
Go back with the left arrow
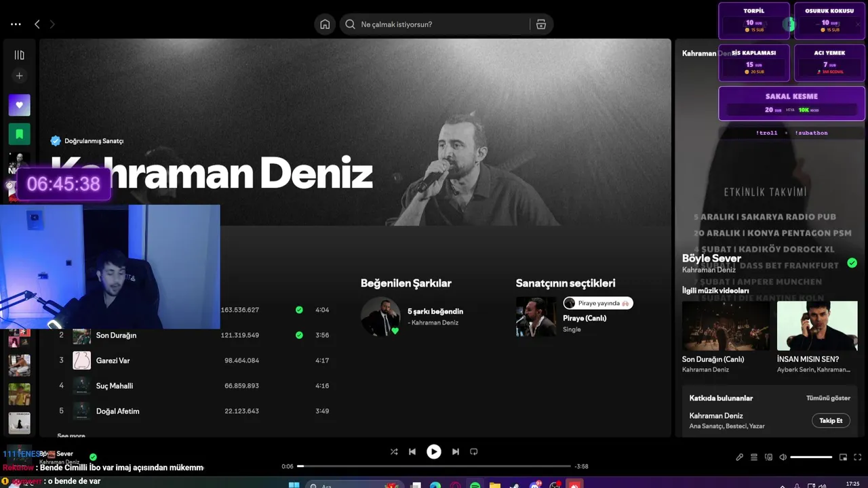[x=37, y=24]
